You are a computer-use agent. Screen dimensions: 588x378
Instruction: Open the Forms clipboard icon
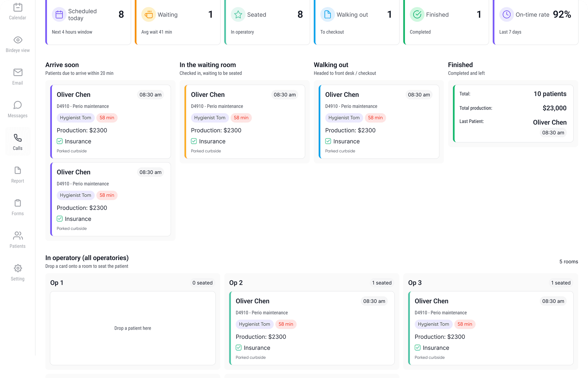pos(18,203)
